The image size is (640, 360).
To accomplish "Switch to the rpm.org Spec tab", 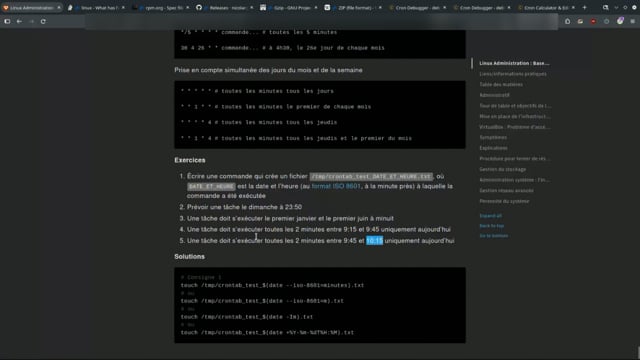I will pos(160,7).
